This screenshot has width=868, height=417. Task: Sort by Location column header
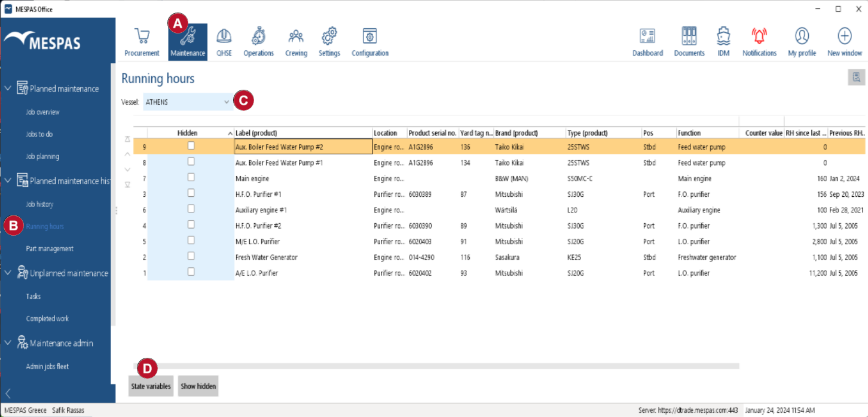tap(390, 133)
